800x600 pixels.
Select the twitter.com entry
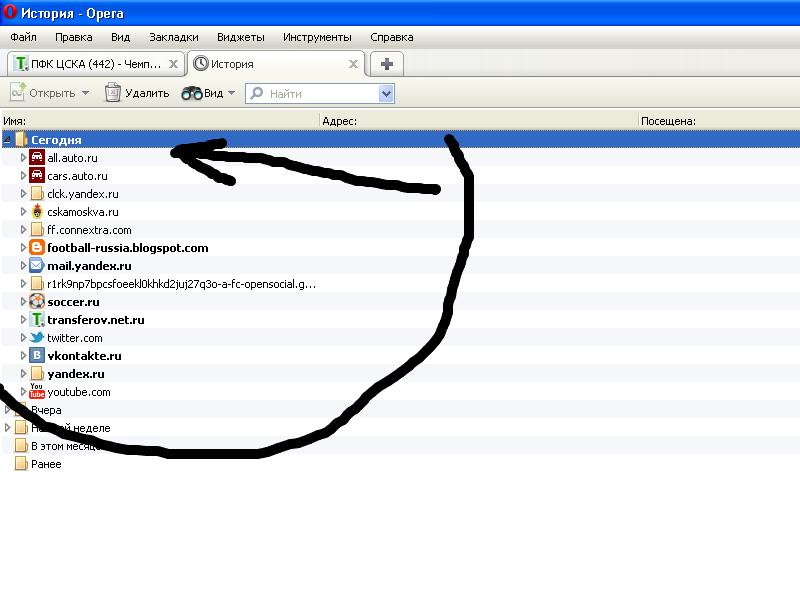75,338
